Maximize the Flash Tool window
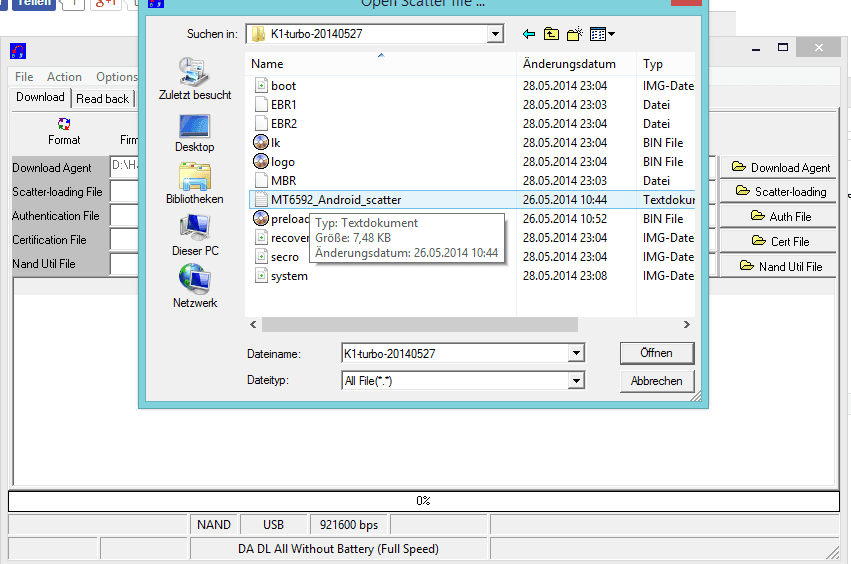 [783, 48]
